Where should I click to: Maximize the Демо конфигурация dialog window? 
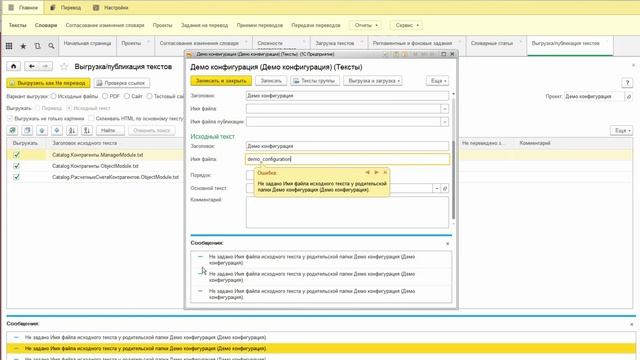coord(444,54)
